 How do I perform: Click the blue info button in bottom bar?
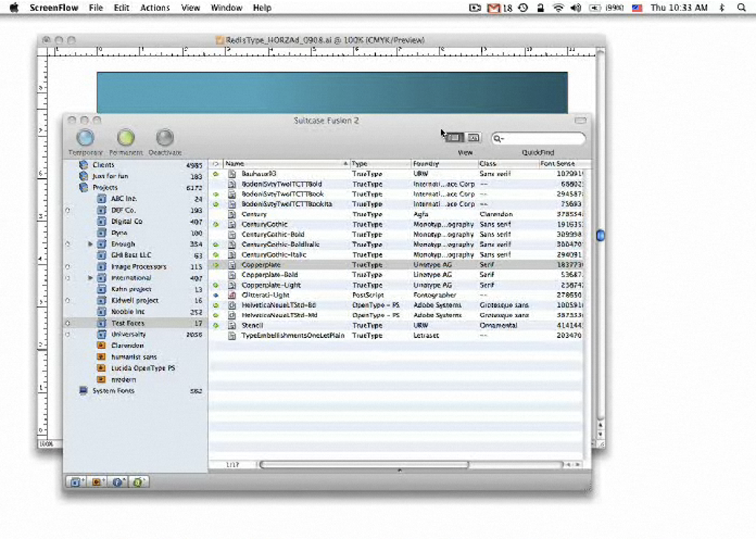point(118,482)
